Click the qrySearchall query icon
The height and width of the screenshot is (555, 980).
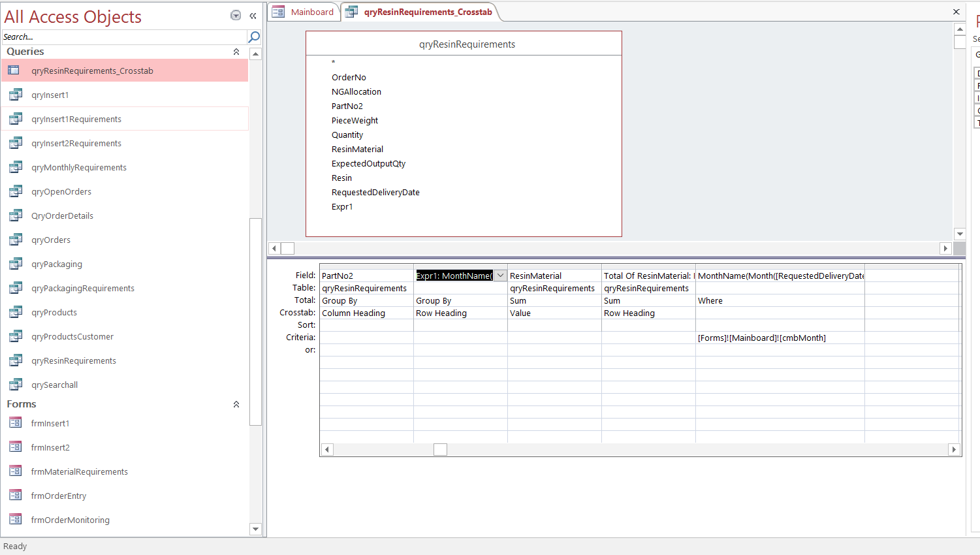pyautogui.click(x=16, y=385)
